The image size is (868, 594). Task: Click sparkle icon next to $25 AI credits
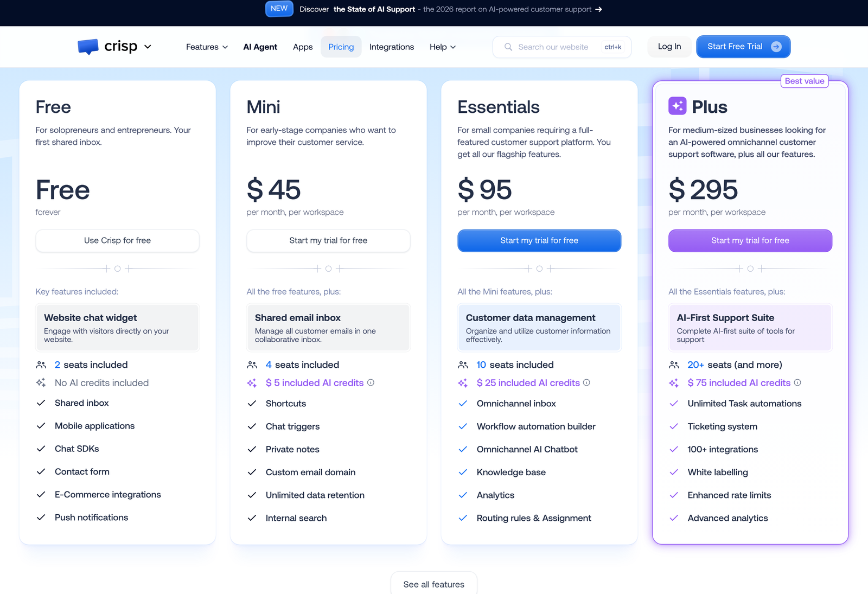click(x=463, y=383)
